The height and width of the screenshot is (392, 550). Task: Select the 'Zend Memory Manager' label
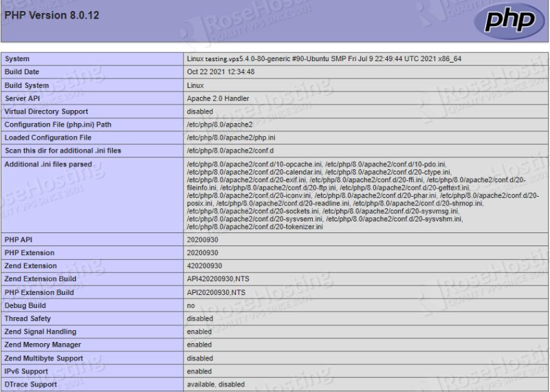pos(43,345)
